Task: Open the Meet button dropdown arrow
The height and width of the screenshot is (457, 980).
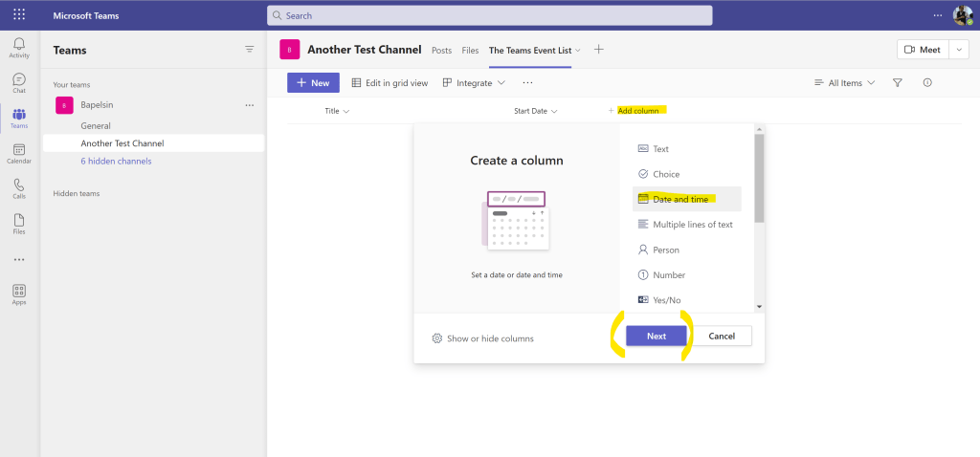Action: 959,50
